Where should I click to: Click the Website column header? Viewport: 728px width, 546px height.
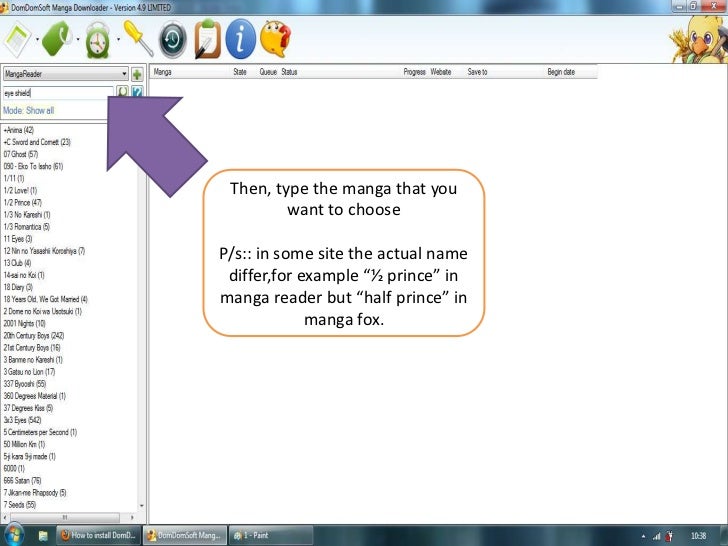tap(441, 72)
